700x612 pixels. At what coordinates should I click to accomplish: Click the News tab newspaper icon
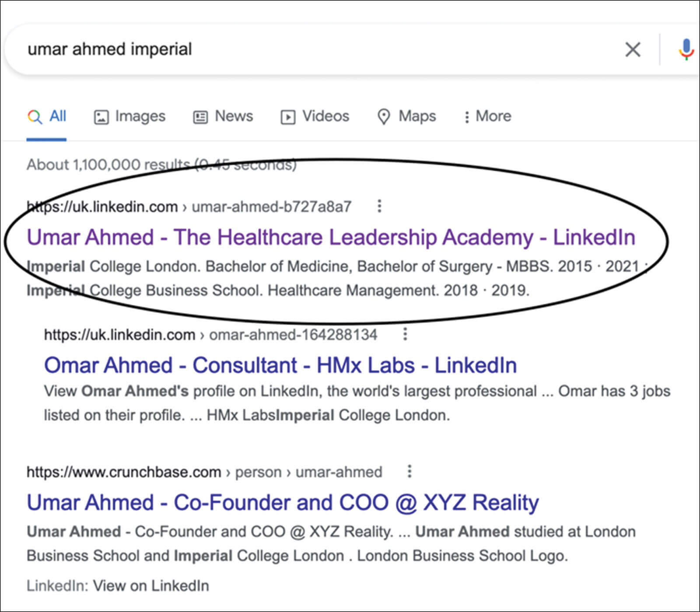point(200,117)
